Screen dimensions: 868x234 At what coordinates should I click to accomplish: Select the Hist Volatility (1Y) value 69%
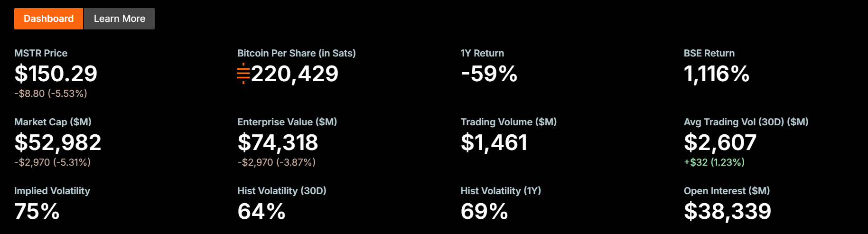pos(485,211)
